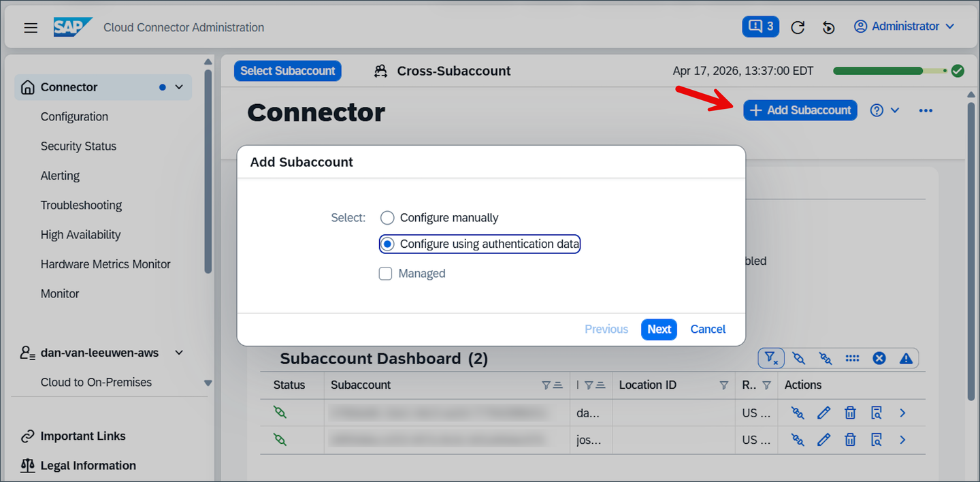Open the alerts indicator showing 3

point(760,27)
